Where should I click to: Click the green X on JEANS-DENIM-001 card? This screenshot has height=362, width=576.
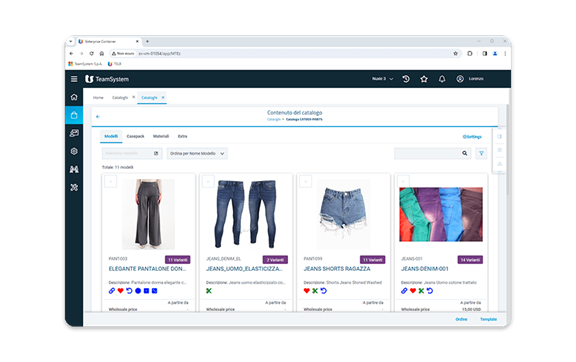tap(421, 291)
